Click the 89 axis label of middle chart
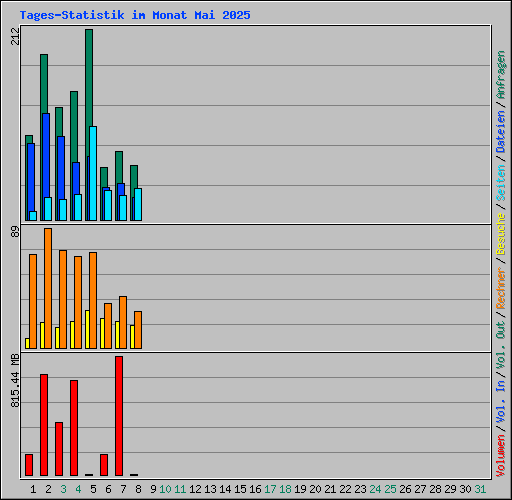Image resolution: width=512 pixels, height=500 pixels. 15,232
